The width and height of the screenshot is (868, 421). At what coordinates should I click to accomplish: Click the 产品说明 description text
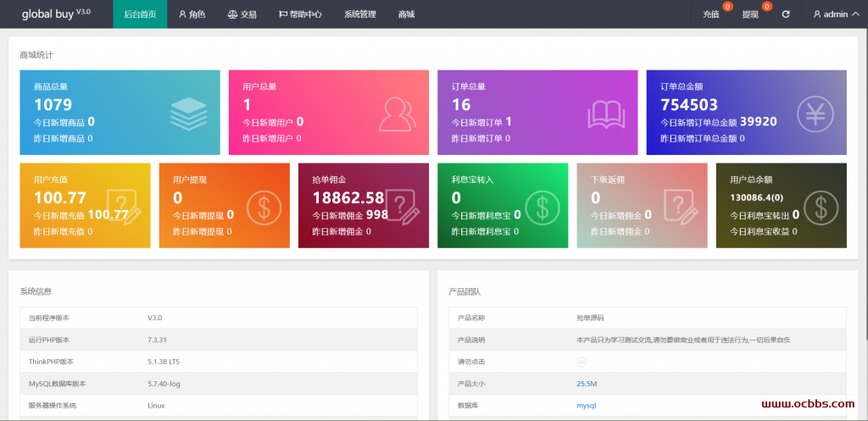(683, 340)
